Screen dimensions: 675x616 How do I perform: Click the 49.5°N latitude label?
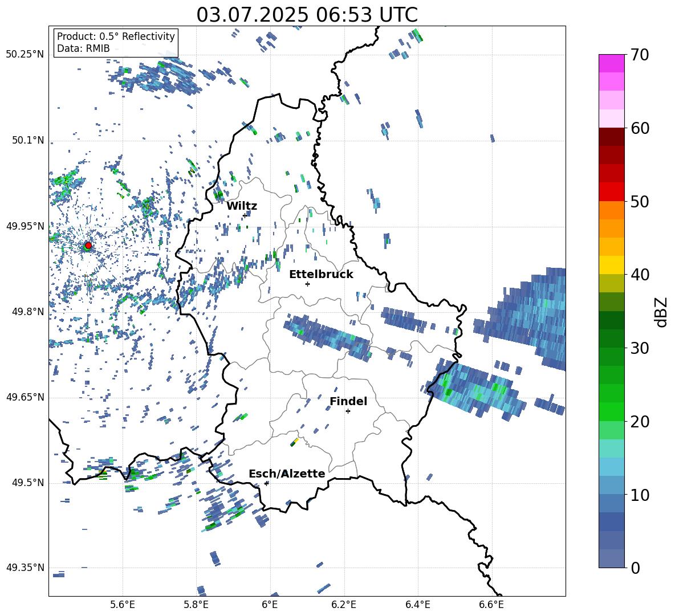[x=29, y=483]
